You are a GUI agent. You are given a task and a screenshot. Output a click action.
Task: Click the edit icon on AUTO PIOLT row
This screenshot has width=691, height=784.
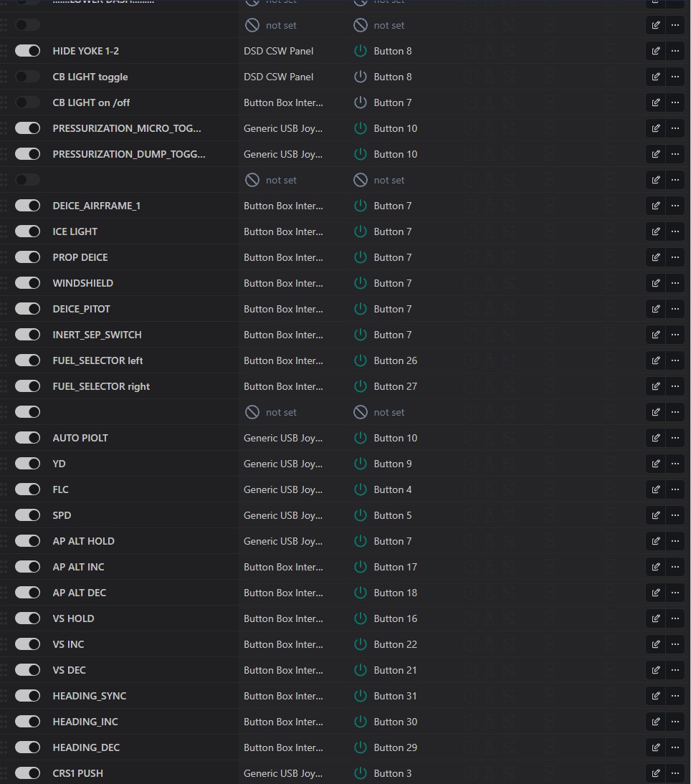655,438
